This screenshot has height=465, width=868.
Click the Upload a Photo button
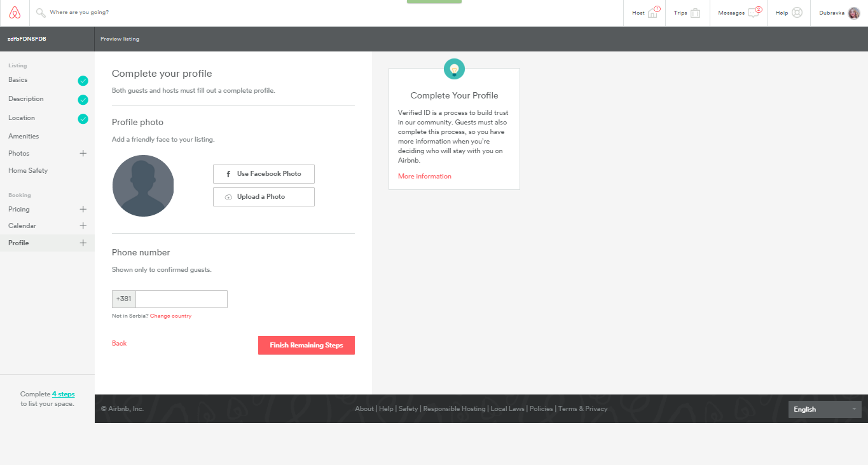(x=263, y=197)
